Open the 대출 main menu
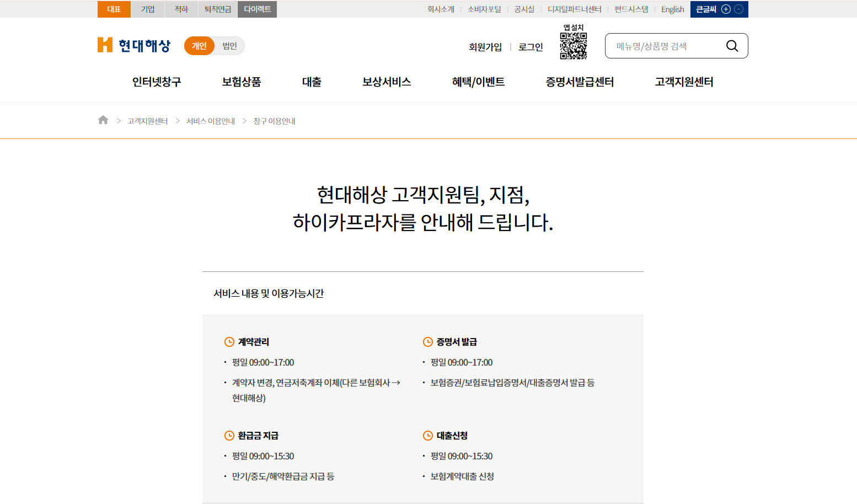Viewport: 857px width, 504px height. (x=312, y=82)
